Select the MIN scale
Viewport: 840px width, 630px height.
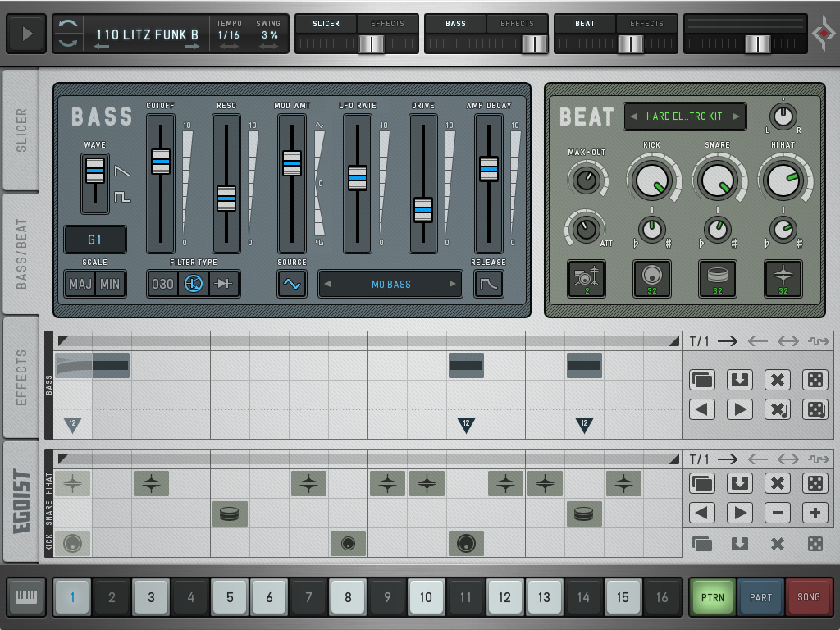tap(110, 284)
